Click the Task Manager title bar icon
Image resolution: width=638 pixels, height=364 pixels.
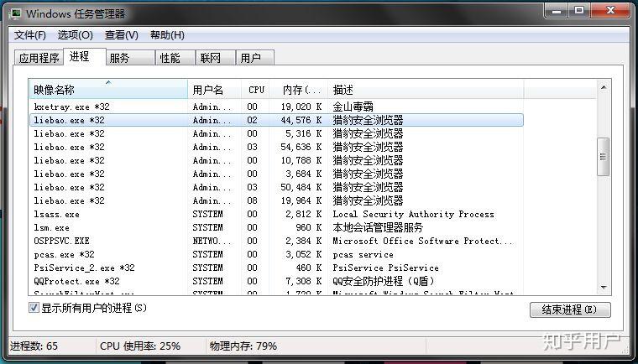[16, 13]
